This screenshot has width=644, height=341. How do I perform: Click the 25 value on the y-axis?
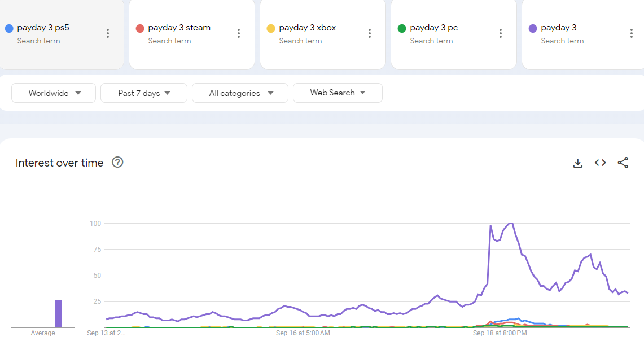pos(97,301)
